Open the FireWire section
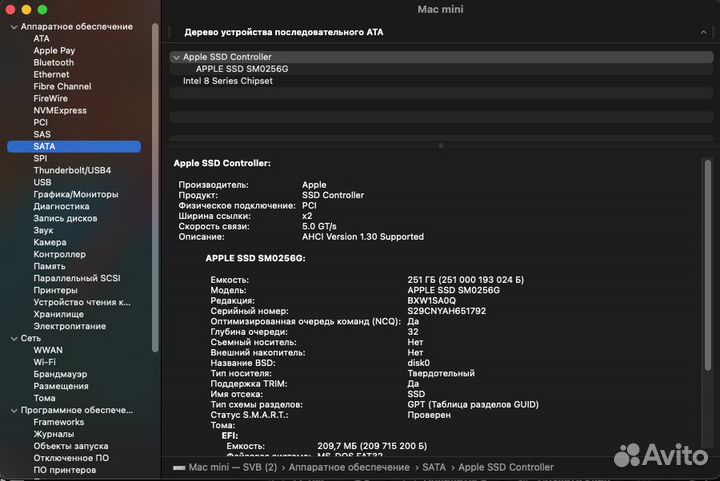 pyautogui.click(x=50, y=98)
